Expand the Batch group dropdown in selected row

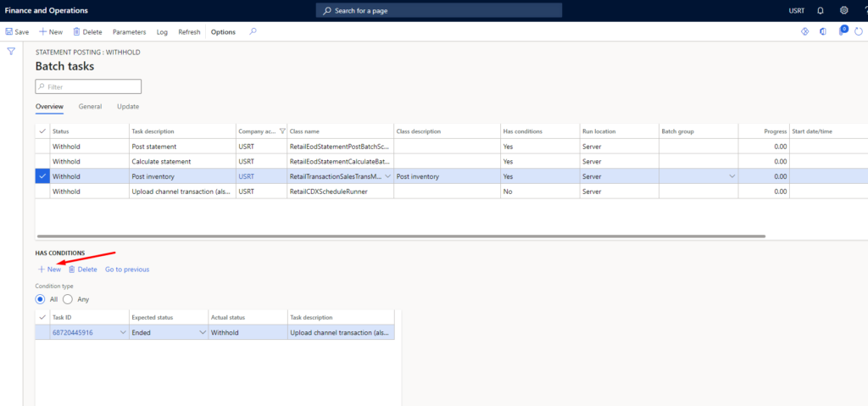tap(732, 176)
